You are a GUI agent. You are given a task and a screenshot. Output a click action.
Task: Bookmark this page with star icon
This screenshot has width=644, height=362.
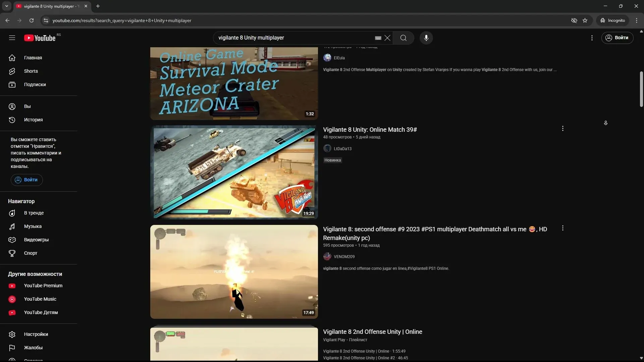pyautogui.click(x=585, y=20)
